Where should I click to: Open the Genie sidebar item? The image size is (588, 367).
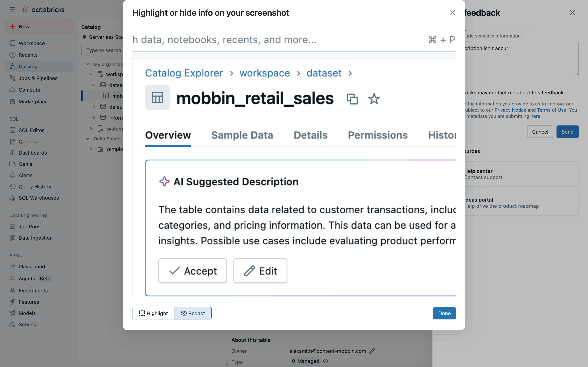pyautogui.click(x=25, y=164)
